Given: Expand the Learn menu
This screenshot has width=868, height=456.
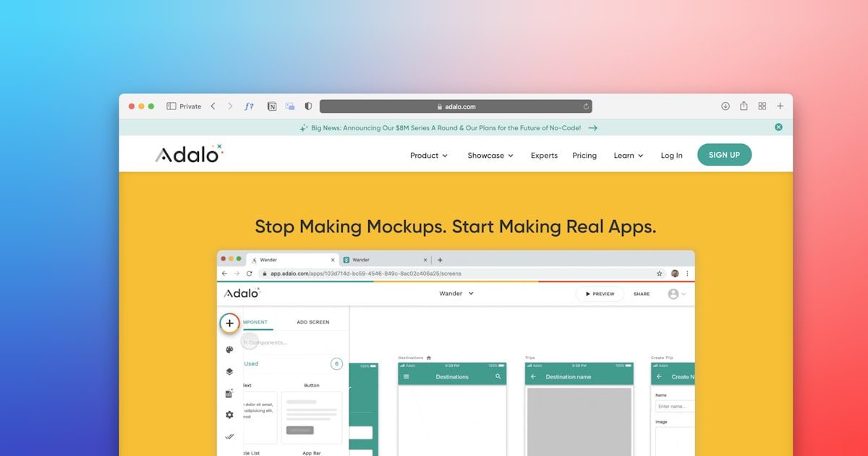Looking at the screenshot, I should pos(629,156).
